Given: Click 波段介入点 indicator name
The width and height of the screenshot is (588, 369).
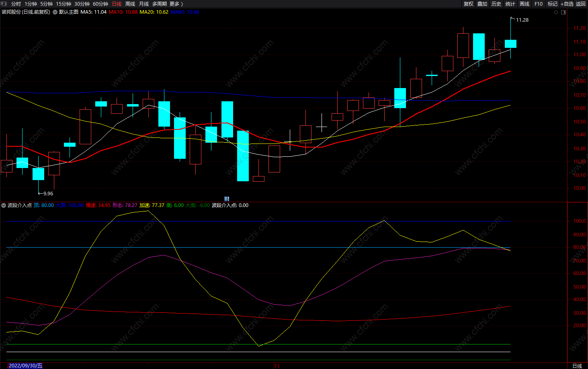Looking at the screenshot, I should click(x=20, y=205).
